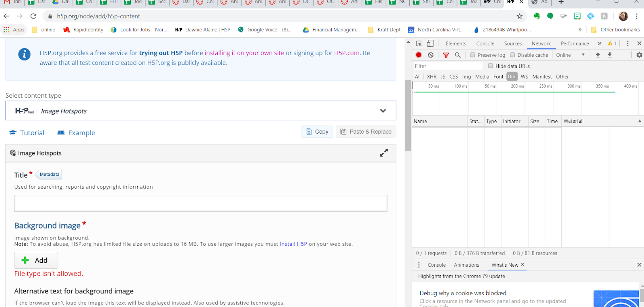Screen dimensions: 644x307
Task: Toggle Img request type filter
Action: click(466, 76)
